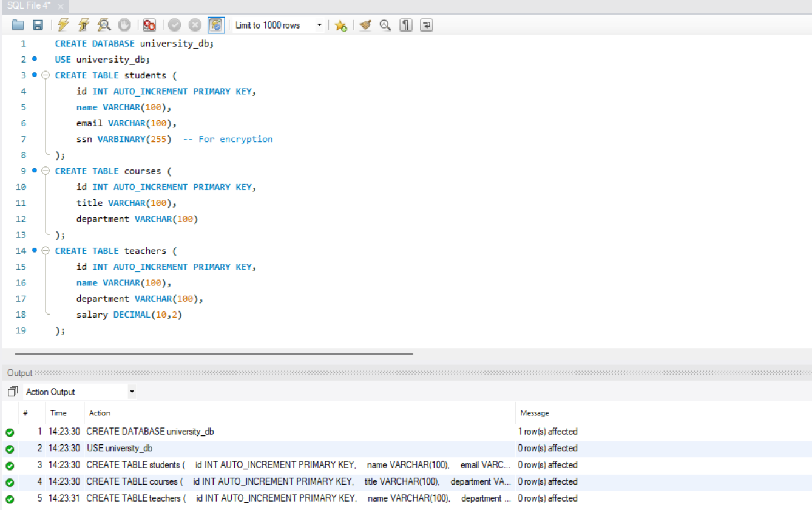Viewport: 812px width, 510px height.
Task: Click 'title VARCHAR(100),' on line 11
Action: 126,203
